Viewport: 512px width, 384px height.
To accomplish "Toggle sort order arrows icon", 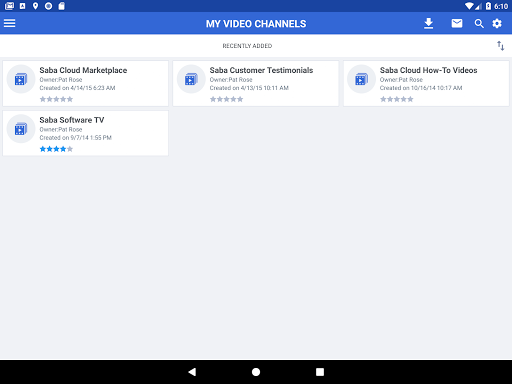I will coord(500,46).
